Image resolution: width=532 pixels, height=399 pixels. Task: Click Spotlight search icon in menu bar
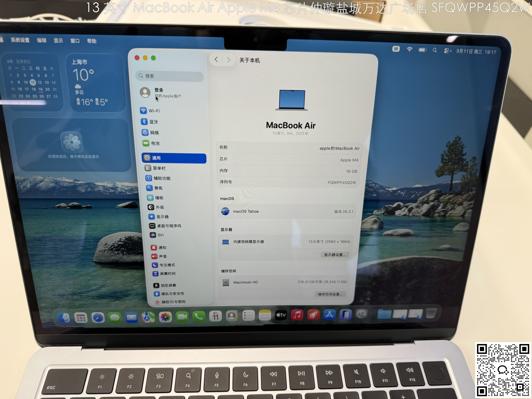coord(435,50)
